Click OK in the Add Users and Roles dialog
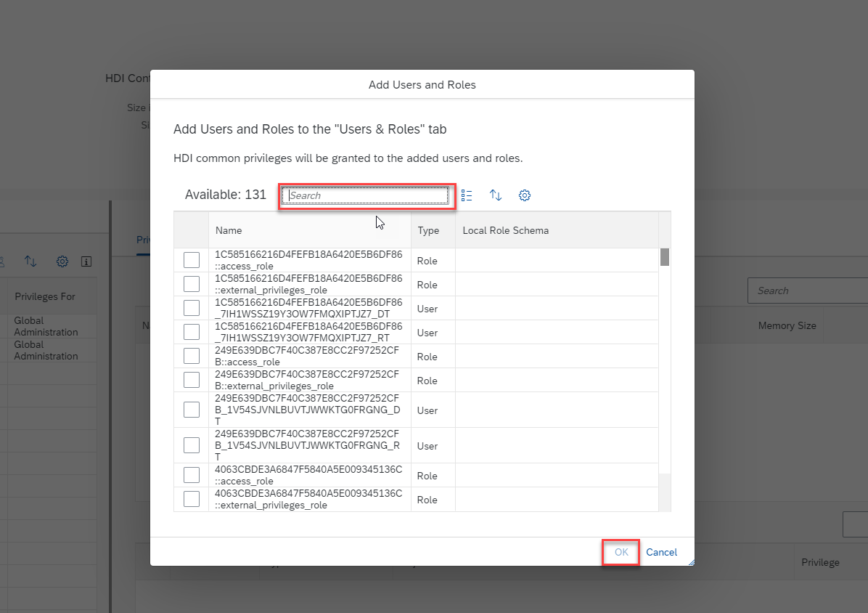Screen dimensions: 868x613 (x=621, y=552)
